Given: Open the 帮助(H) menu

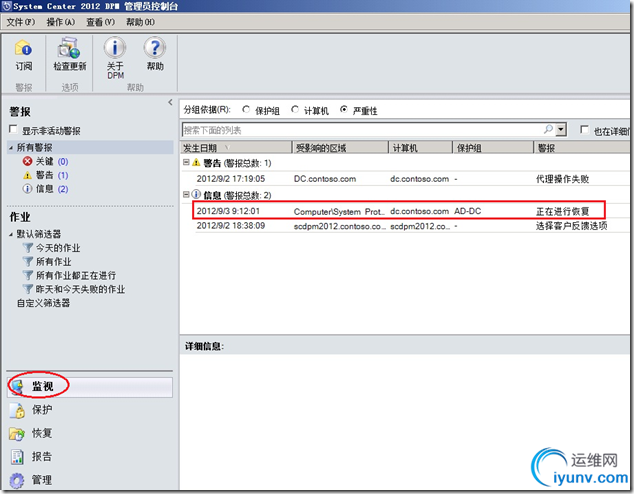Looking at the screenshot, I should [140, 22].
